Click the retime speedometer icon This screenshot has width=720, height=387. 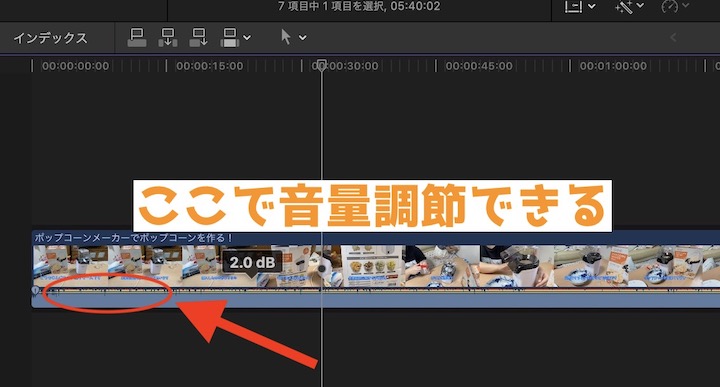[669, 6]
